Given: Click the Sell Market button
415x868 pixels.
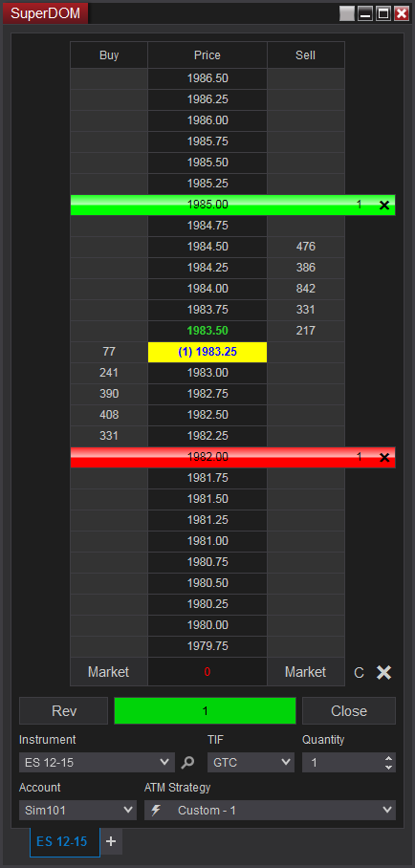Looking at the screenshot, I should point(306,672).
